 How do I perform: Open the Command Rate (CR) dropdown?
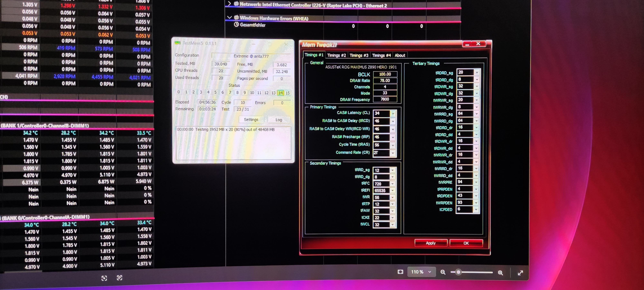click(393, 153)
